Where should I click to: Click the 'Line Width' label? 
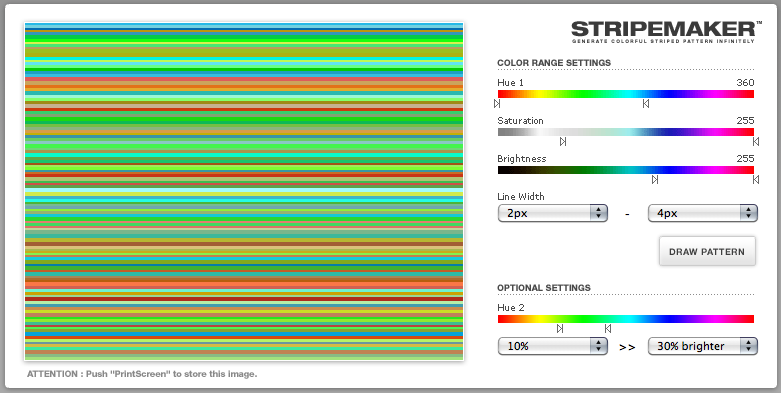click(x=521, y=196)
